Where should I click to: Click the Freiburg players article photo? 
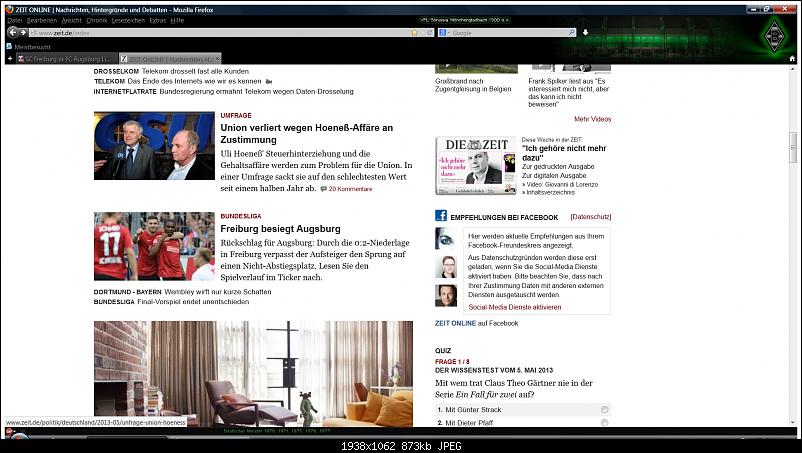pos(154,246)
